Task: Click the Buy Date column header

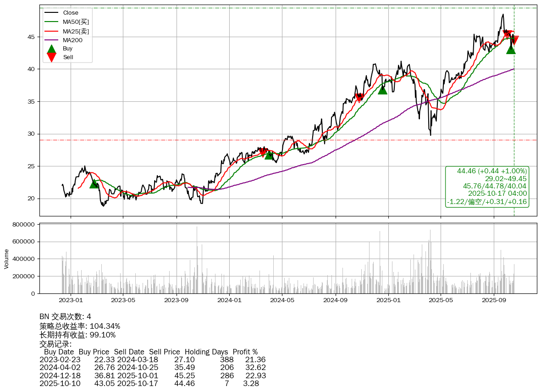Action: (x=59, y=352)
